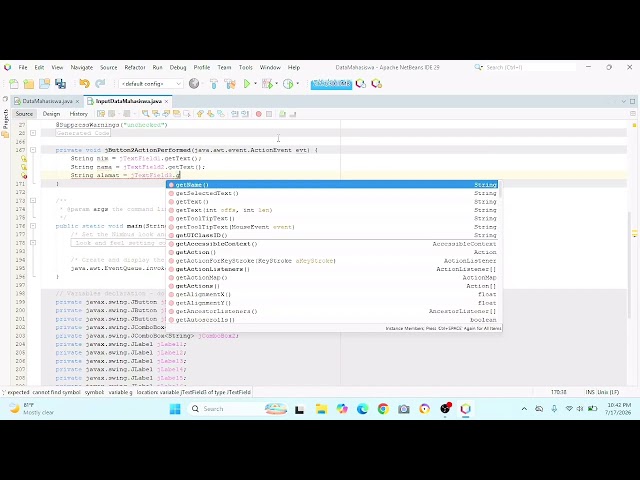
Task: Open Google Chrome from the taskbar
Action: point(383,409)
